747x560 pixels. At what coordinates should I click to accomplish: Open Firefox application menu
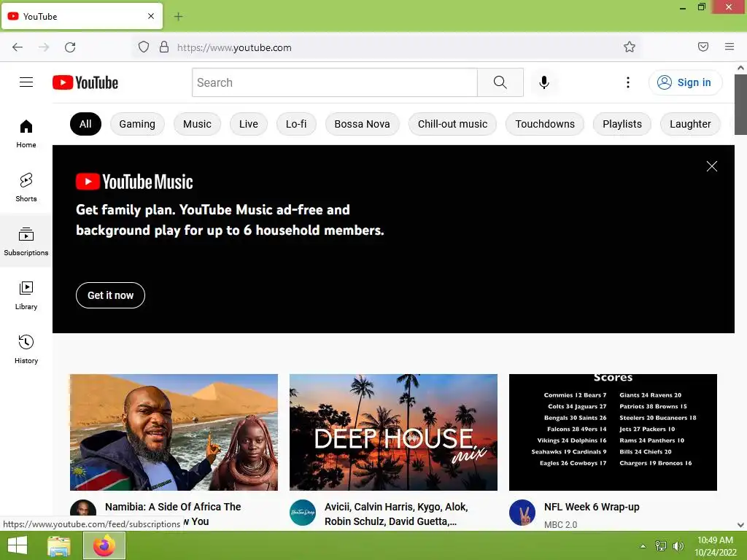coord(729,47)
